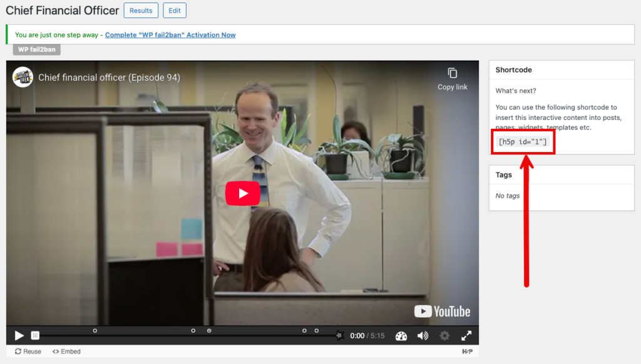The width and height of the screenshot is (641, 364).
Task: Enter fullscreen mode
Action: pyautogui.click(x=466, y=336)
